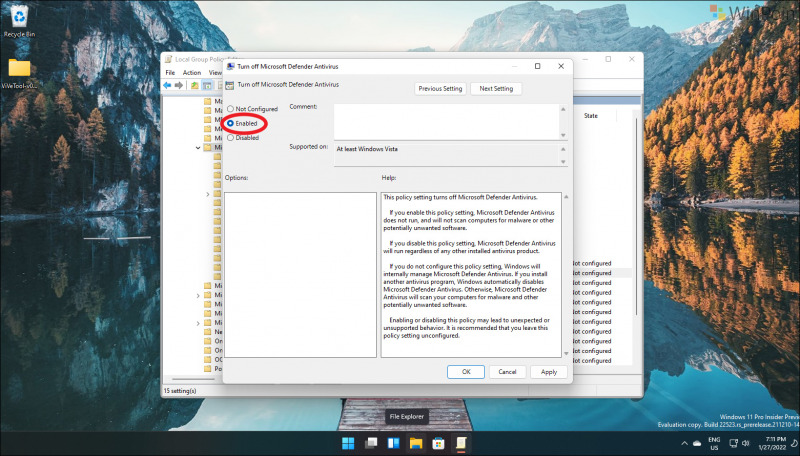
Task: Click the Up one level folder icon
Action: 194,85
